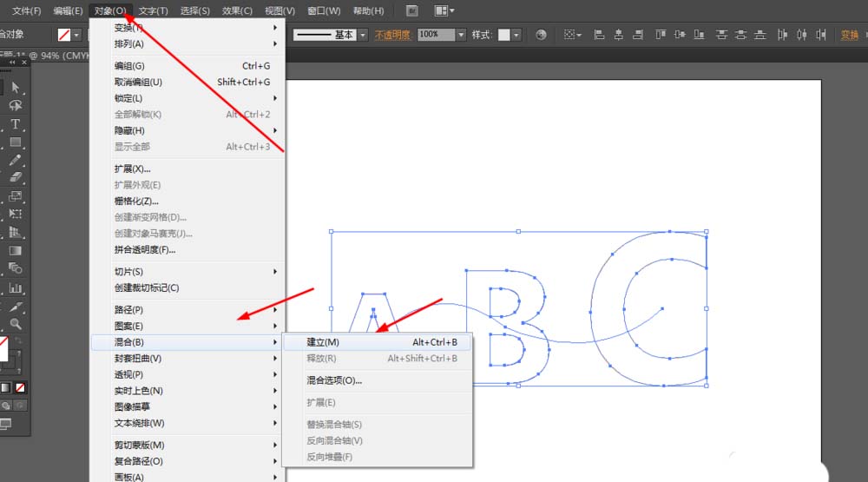868x482 pixels.
Task: Click the recolor artwork wheel icon
Action: tap(542, 35)
